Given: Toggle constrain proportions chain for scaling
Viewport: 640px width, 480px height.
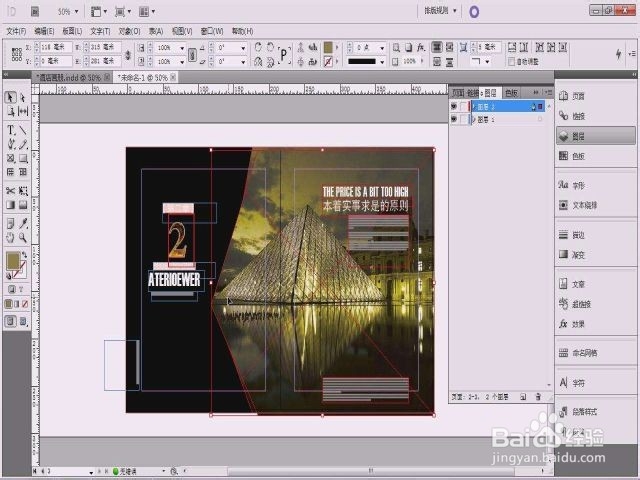Looking at the screenshot, I should point(192,55).
